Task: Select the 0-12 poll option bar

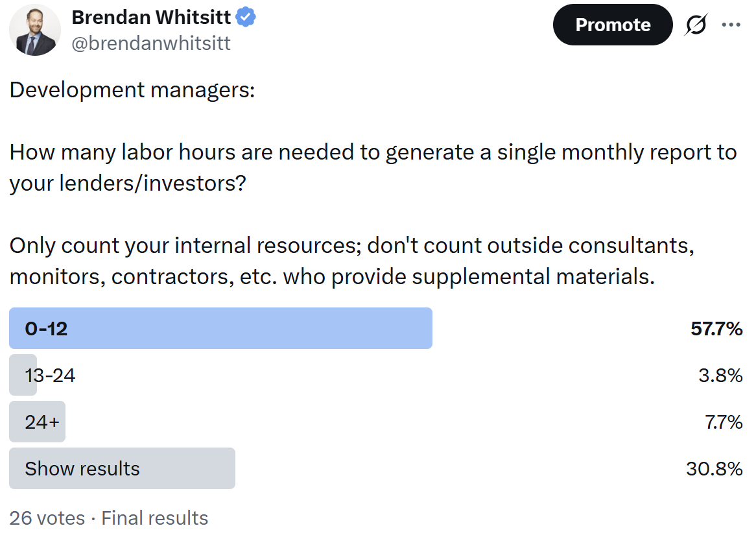Action: pos(221,328)
